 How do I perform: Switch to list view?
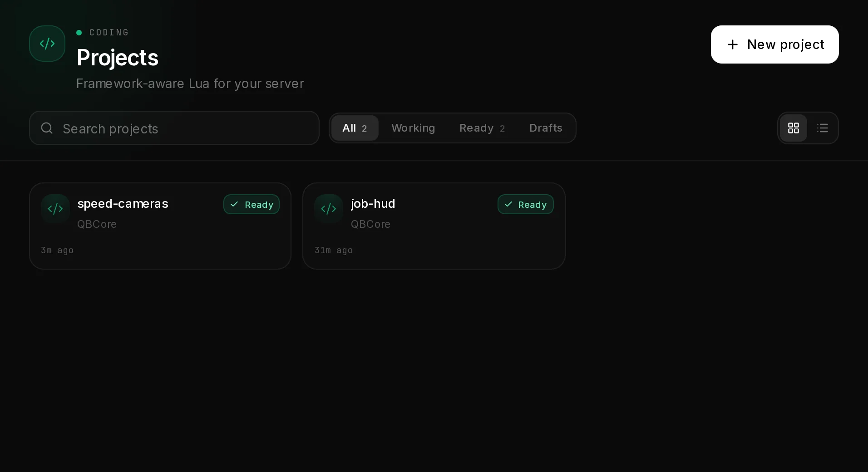pos(822,128)
